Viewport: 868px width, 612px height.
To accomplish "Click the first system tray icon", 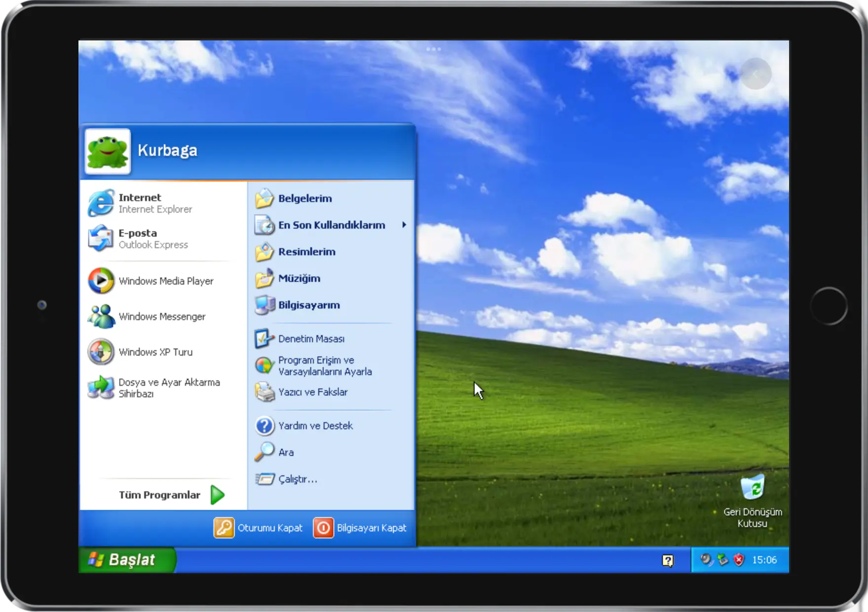I will pos(707,560).
